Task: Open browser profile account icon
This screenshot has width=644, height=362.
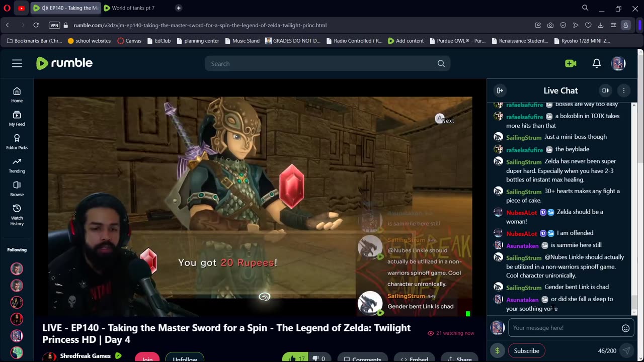Action: click(626, 25)
